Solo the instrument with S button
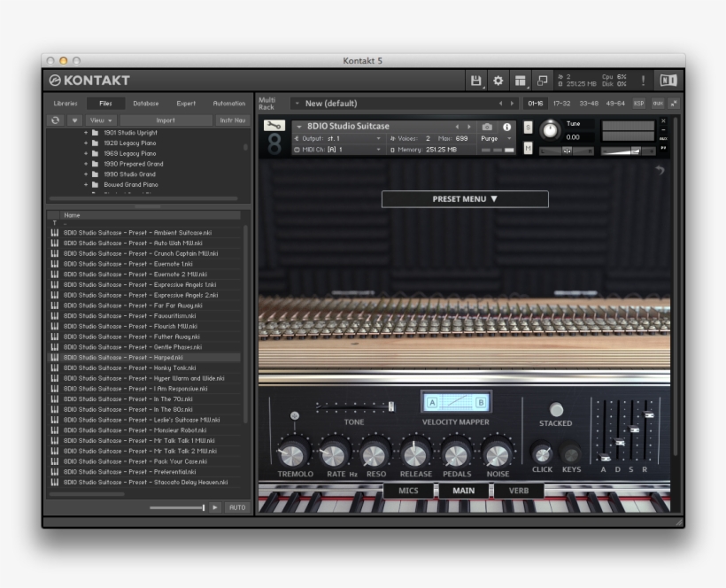This screenshot has width=726, height=588. coord(528,127)
